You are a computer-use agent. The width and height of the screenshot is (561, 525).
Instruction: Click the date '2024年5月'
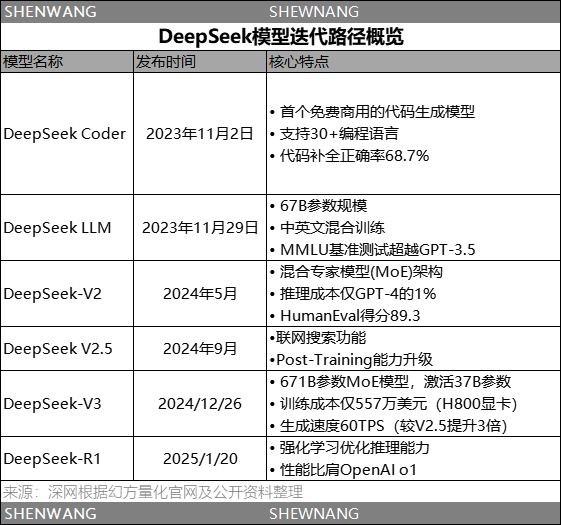pos(200,294)
